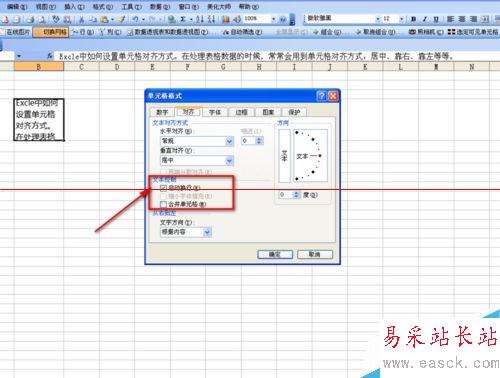
Task: Open the 水平对齐 horizontal alignment dropdown
Action: pyautogui.click(x=229, y=141)
